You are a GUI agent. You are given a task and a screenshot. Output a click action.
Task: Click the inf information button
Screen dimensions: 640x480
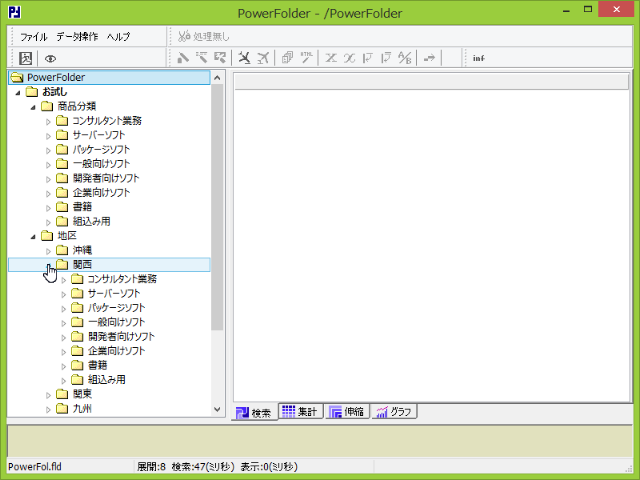pyautogui.click(x=479, y=58)
